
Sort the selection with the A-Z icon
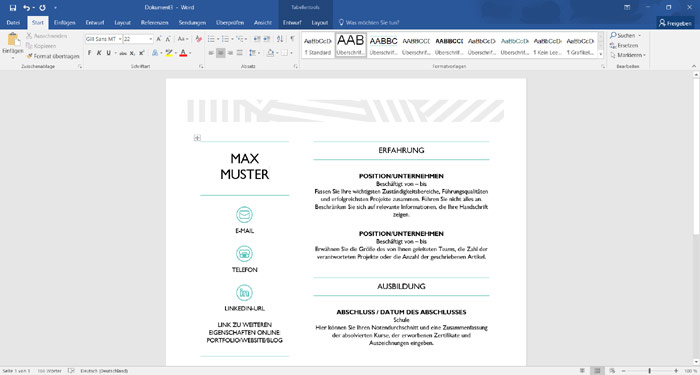point(280,39)
